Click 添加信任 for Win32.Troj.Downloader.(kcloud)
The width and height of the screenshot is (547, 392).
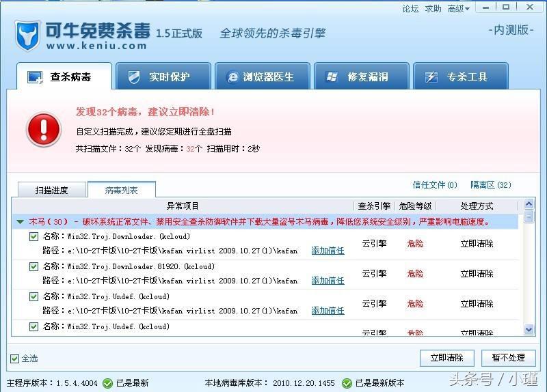click(328, 250)
